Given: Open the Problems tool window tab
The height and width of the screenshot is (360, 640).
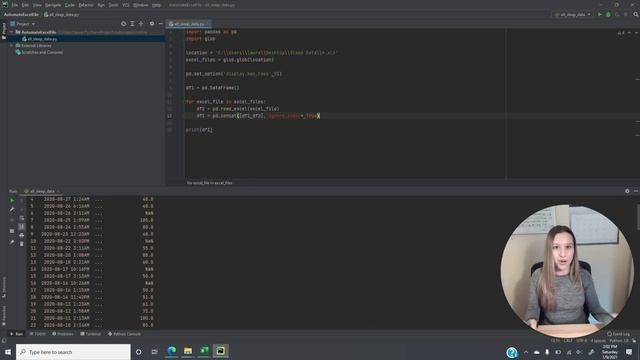Looking at the screenshot, I should pyautogui.click(x=63, y=334).
